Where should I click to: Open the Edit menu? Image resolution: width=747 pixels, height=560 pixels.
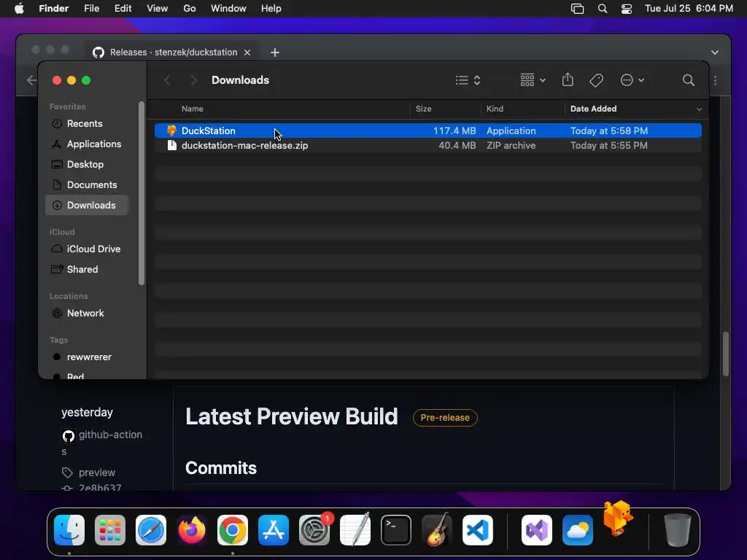[x=123, y=9]
